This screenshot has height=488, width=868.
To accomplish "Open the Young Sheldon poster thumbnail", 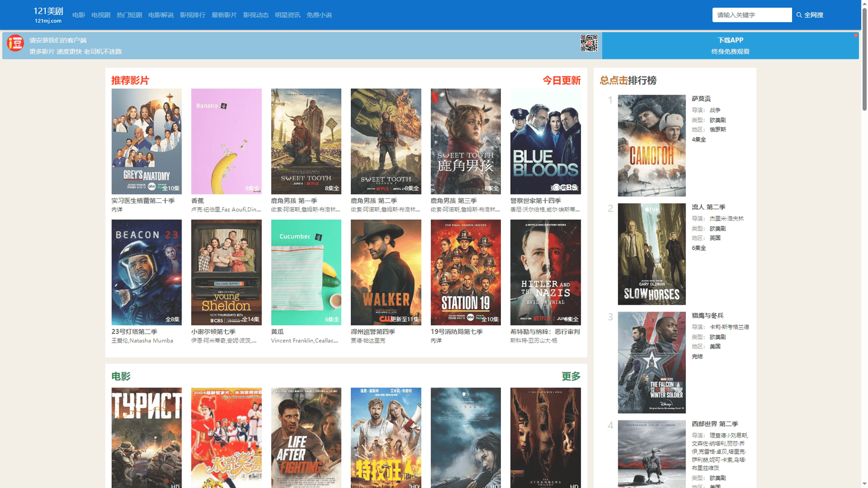I will point(226,272).
